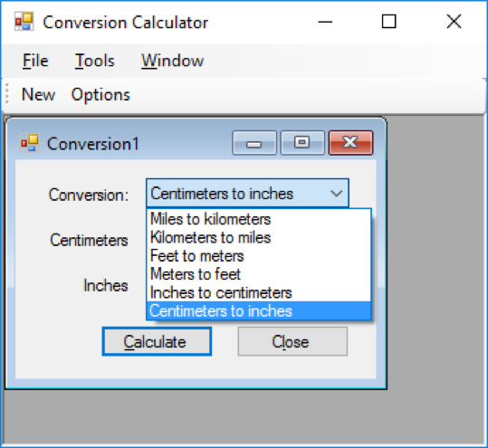Click the New toolbar button
Viewport: 488px width, 448px height.
coord(39,94)
